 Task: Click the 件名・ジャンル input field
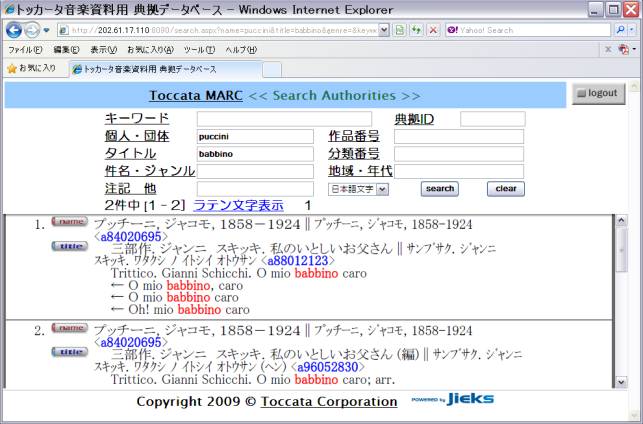click(255, 171)
